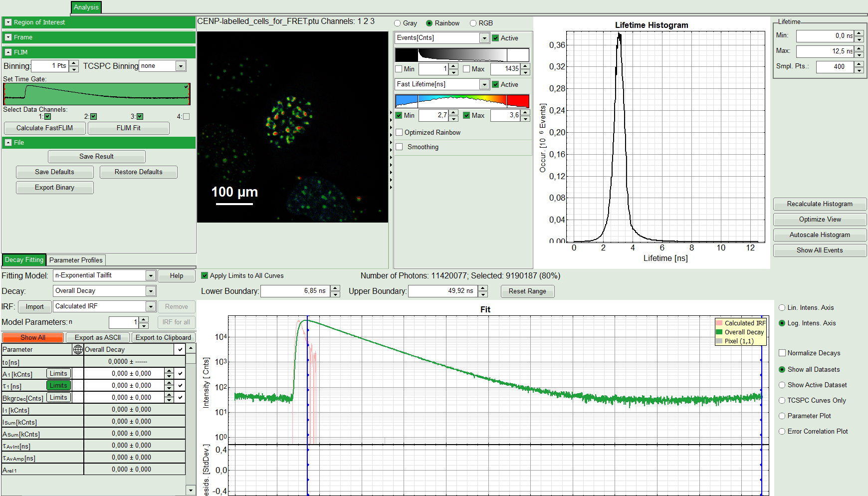Collapse the Region of Interest section

8,22
